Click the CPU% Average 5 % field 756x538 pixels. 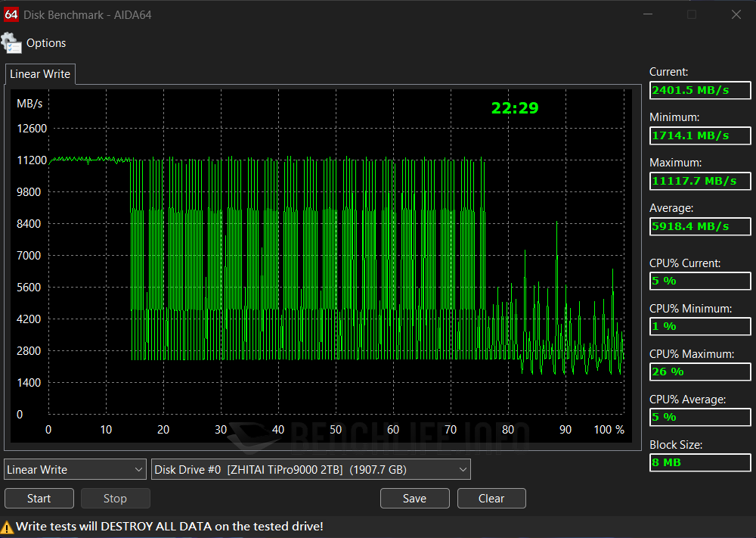tap(700, 417)
